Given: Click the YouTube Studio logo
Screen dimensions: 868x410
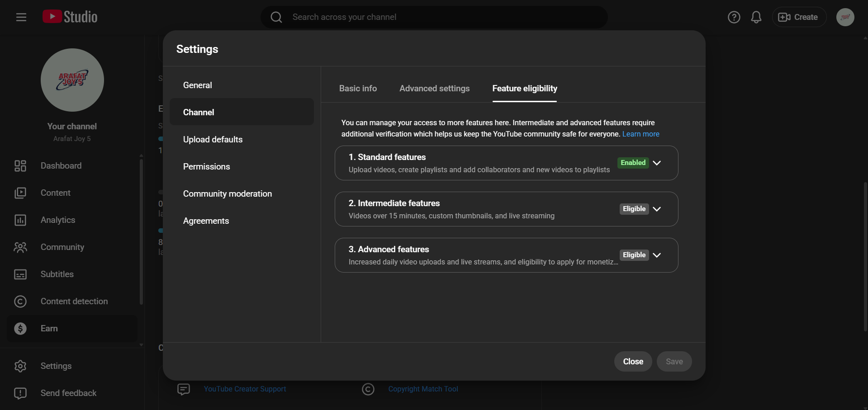Looking at the screenshot, I should point(70,17).
